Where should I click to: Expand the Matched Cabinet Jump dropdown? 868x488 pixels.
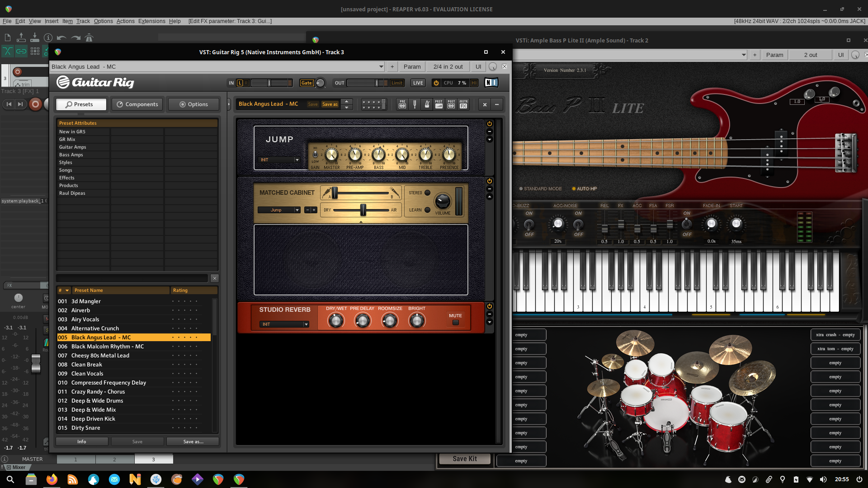click(297, 210)
